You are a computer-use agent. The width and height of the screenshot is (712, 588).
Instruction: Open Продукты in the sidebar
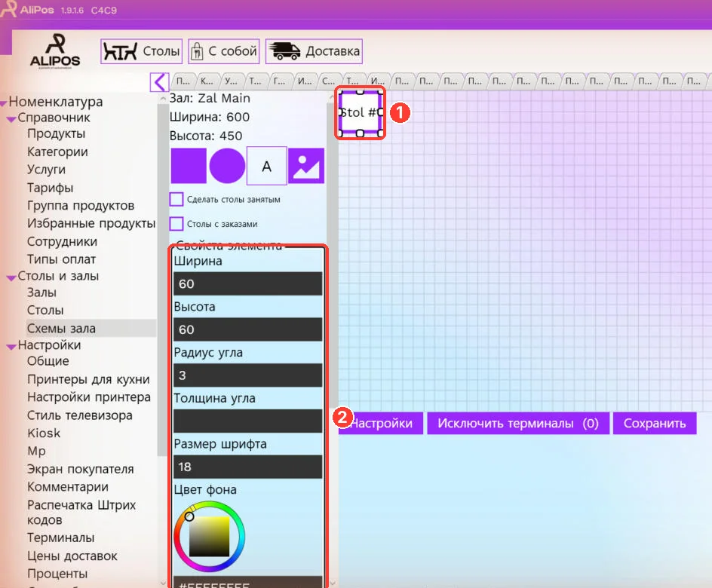pyautogui.click(x=57, y=134)
